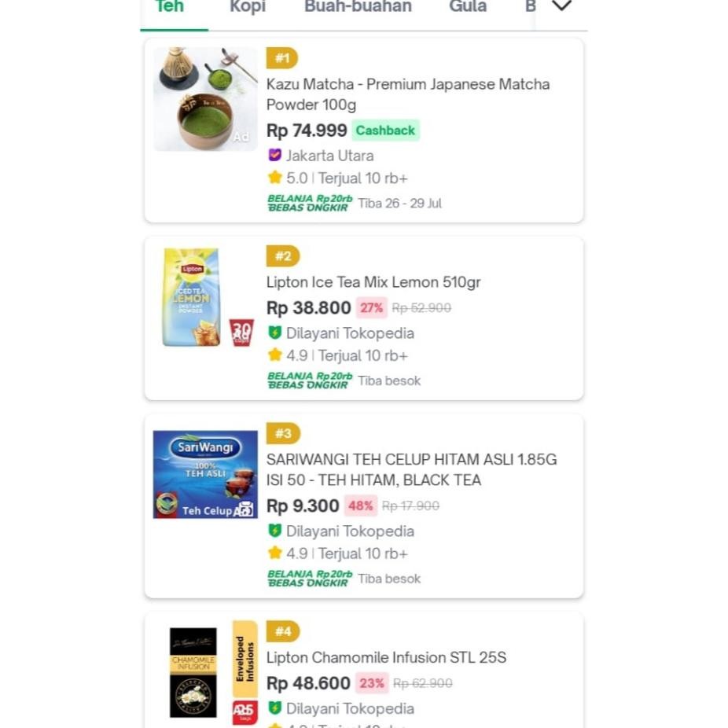
Task: Open the Lipton Chamomile product image
Action: (x=205, y=672)
